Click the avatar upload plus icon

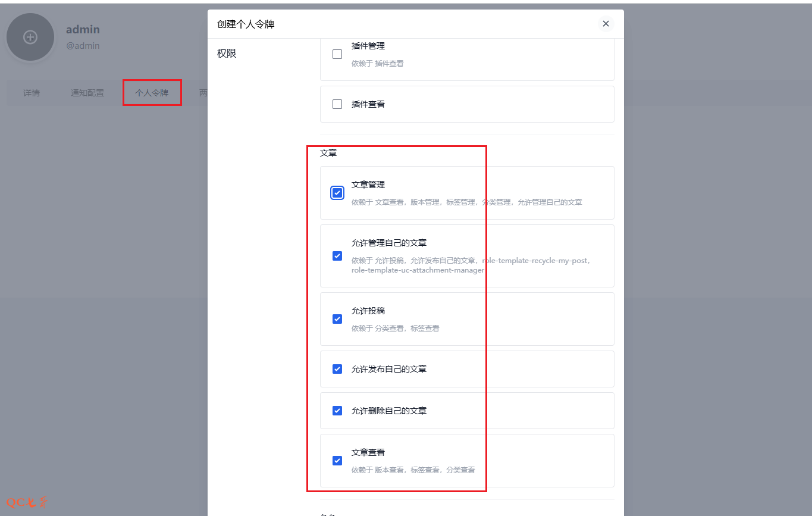click(30, 37)
